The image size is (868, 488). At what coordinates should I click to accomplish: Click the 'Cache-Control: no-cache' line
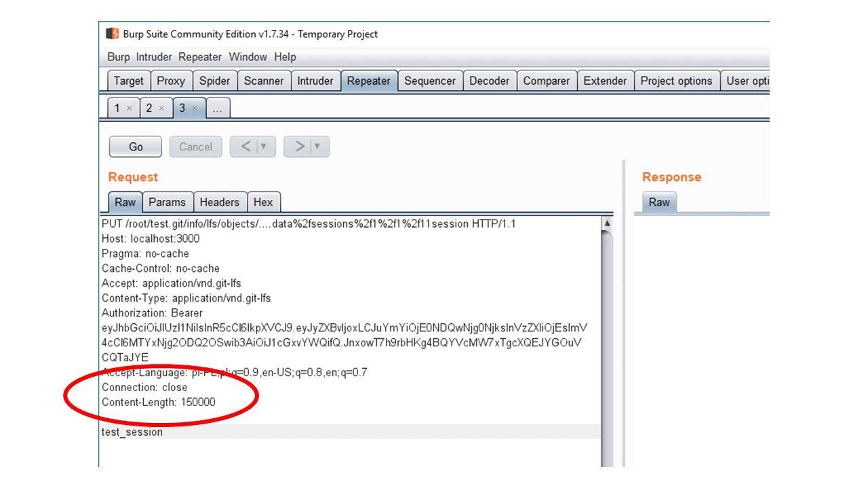pyautogui.click(x=161, y=268)
